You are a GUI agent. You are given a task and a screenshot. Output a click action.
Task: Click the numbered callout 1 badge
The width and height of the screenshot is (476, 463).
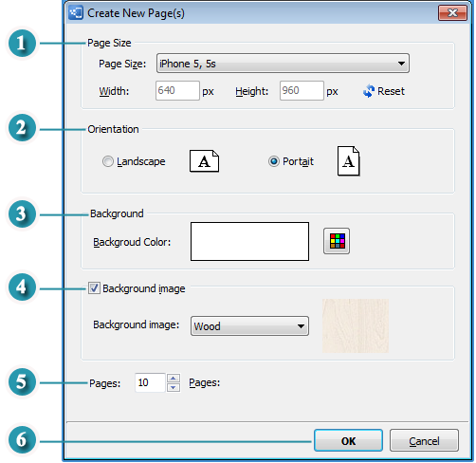[22, 43]
